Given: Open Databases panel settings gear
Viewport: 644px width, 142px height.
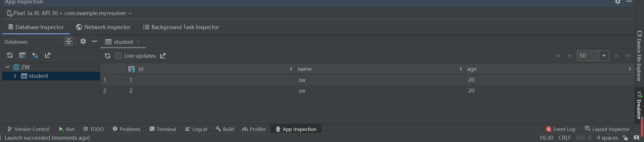Looking at the screenshot, I should (83, 41).
